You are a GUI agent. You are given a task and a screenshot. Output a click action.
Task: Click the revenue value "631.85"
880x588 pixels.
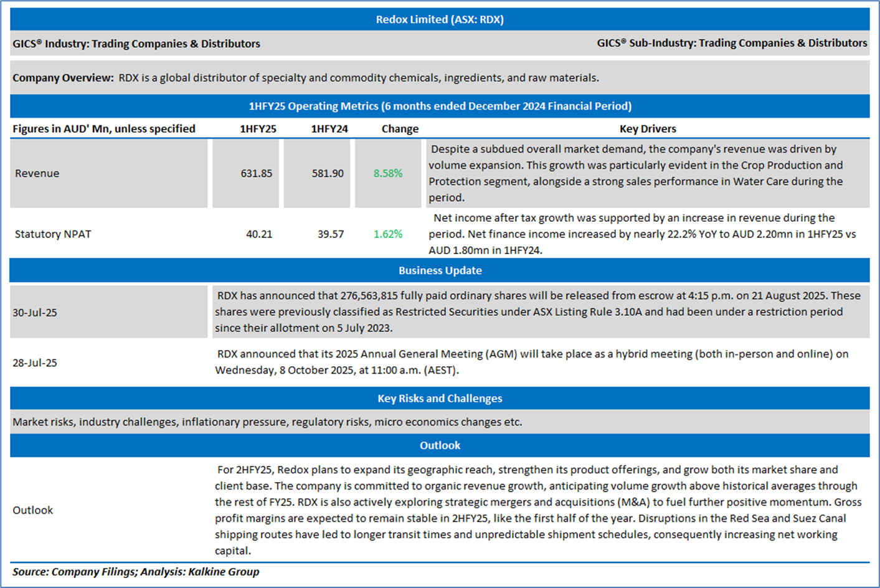click(257, 173)
